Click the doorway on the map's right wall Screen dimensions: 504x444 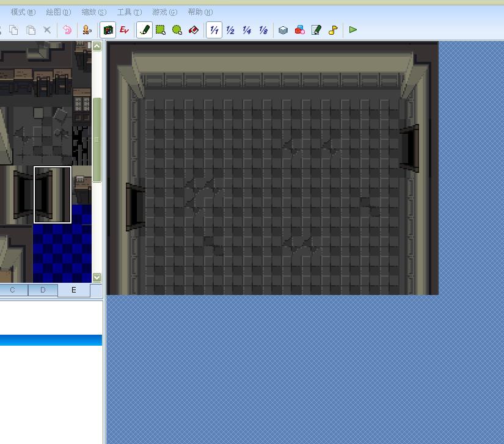[409, 148]
